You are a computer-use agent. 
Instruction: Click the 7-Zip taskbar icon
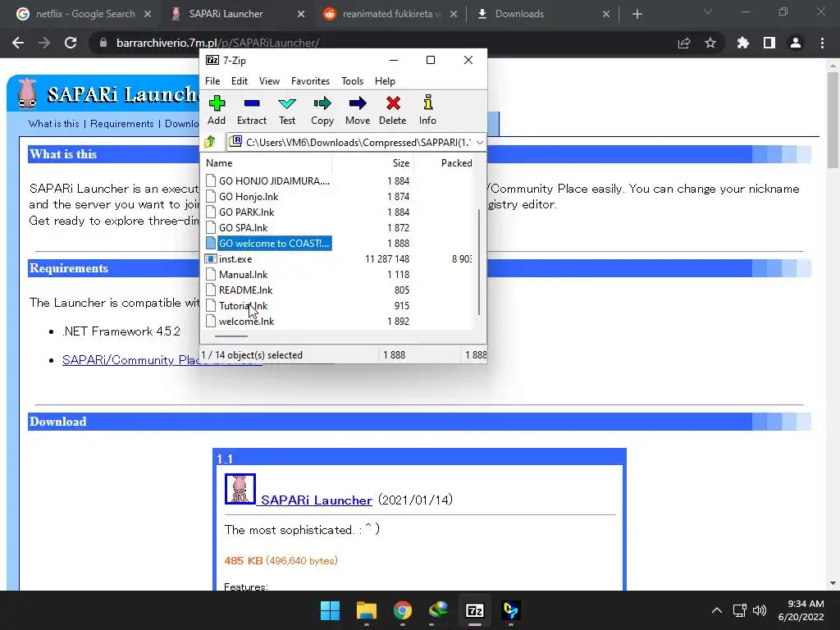[x=475, y=610]
